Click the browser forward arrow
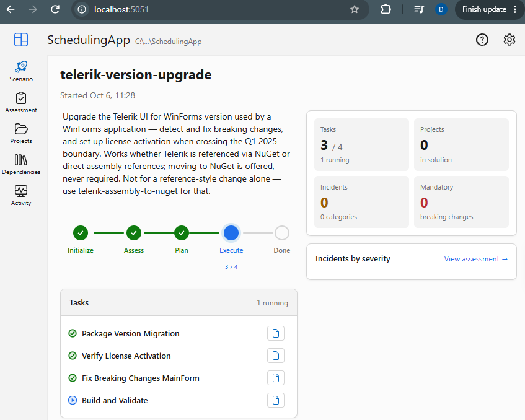The width and height of the screenshot is (525, 420). coord(33,9)
